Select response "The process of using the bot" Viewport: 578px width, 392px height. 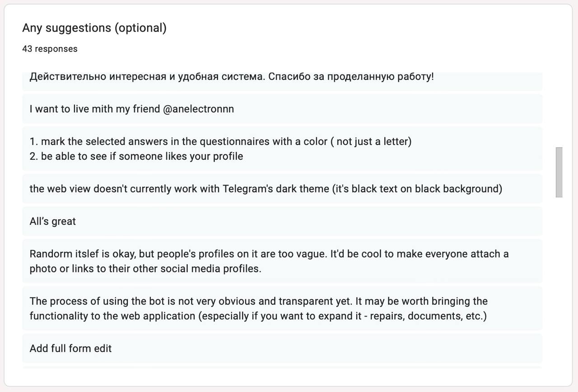click(x=258, y=301)
